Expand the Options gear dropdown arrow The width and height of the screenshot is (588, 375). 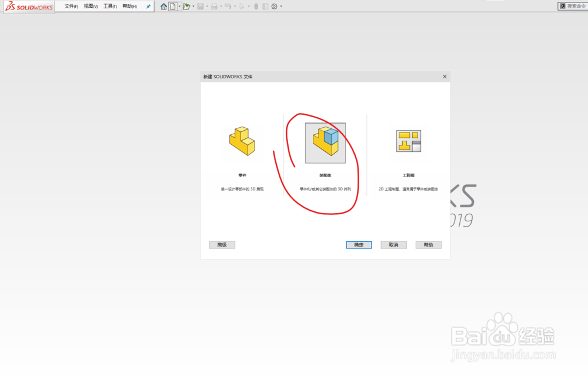281,6
